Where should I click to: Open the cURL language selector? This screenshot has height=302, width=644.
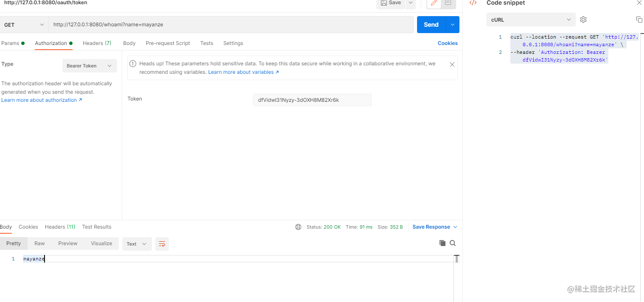531,19
